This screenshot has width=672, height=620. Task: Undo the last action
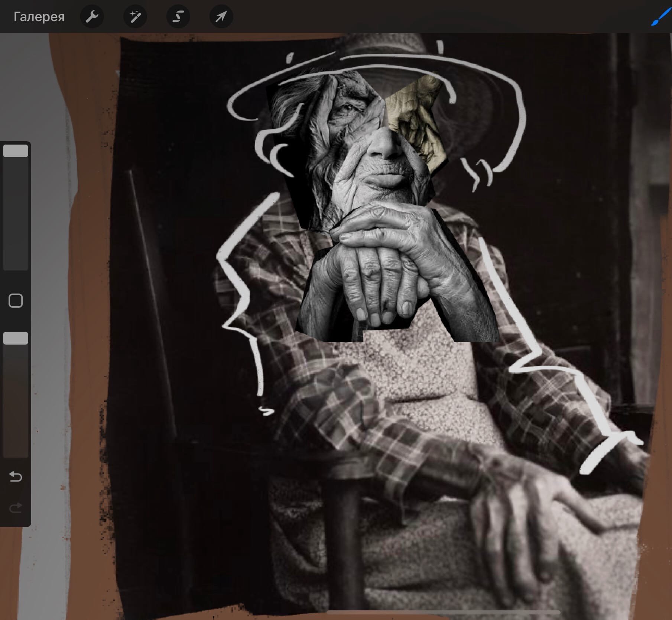(x=16, y=476)
